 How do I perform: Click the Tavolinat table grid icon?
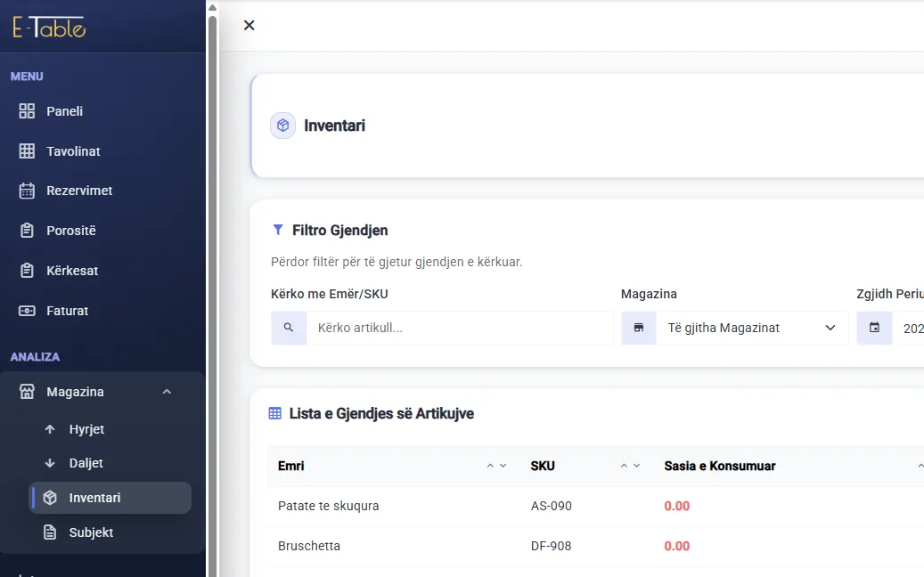27,151
